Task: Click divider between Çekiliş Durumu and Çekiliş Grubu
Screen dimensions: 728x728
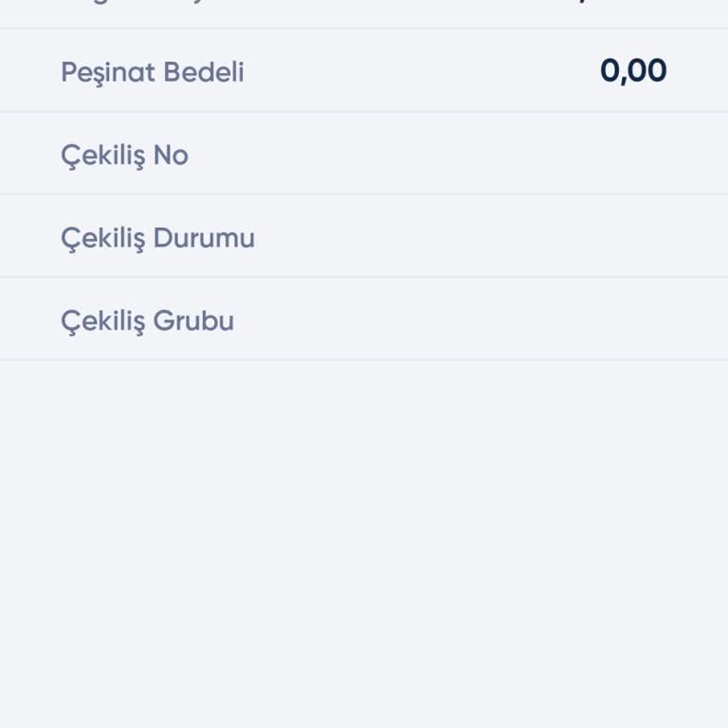Action: click(364, 277)
